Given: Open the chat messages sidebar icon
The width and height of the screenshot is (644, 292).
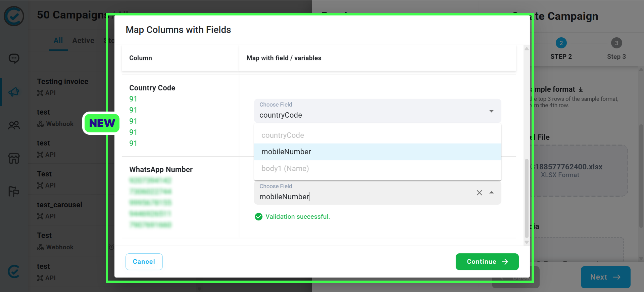Looking at the screenshot, I should pyautogui.click(x=14, y=58).
